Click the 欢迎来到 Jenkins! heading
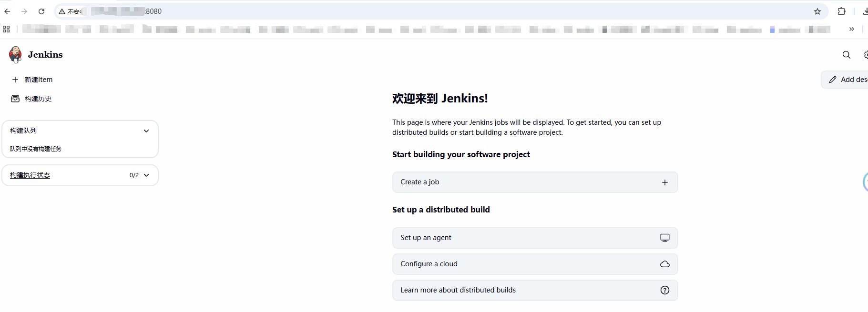868x312 pixels. (x=440, y=99)
